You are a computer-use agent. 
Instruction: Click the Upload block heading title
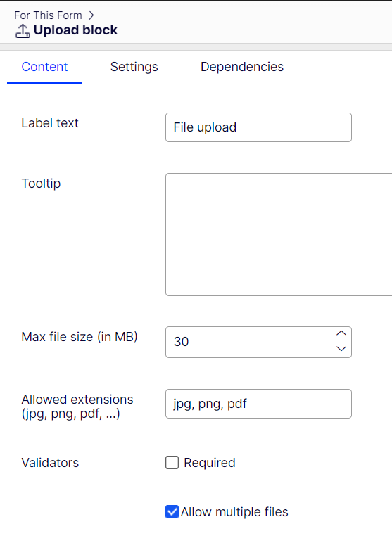coord(75,30)
